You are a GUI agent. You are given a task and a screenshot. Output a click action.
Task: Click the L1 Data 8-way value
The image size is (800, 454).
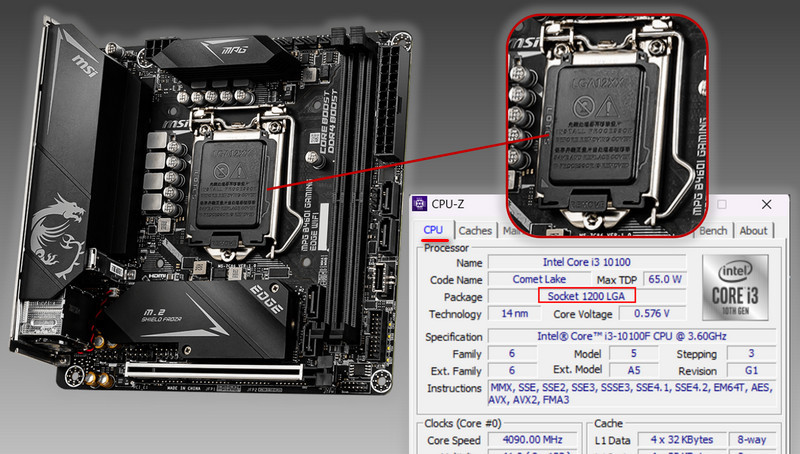752,439
